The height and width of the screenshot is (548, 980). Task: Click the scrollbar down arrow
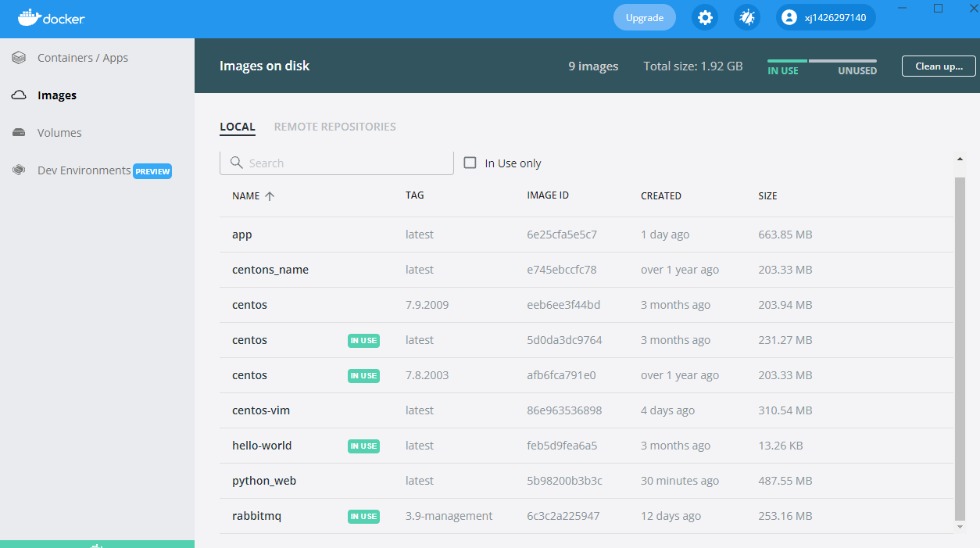(x=960, y=527)
